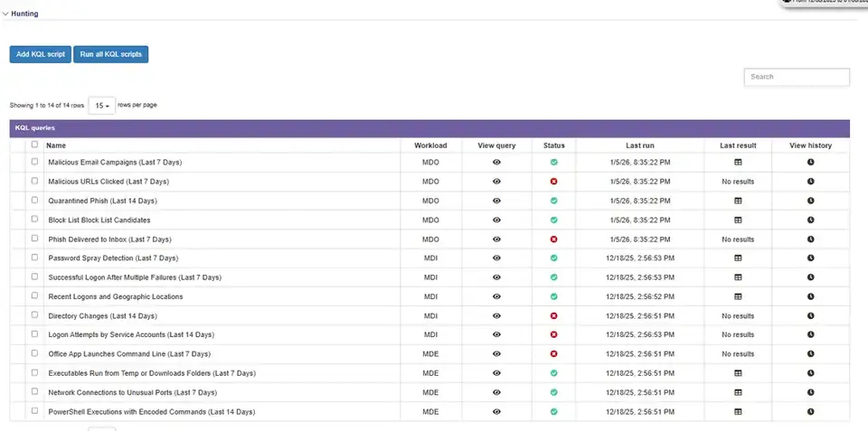Click green status icon for Block List Candidates
Image resolution: width=868 pixels, height=431 pixels.
click(x=553, y=220)
